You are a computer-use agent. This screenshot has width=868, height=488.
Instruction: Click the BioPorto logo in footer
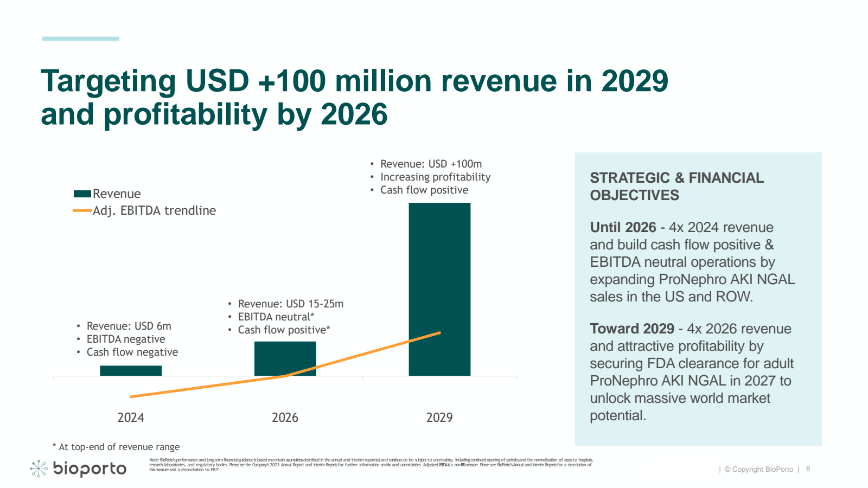tap(78, 468)
